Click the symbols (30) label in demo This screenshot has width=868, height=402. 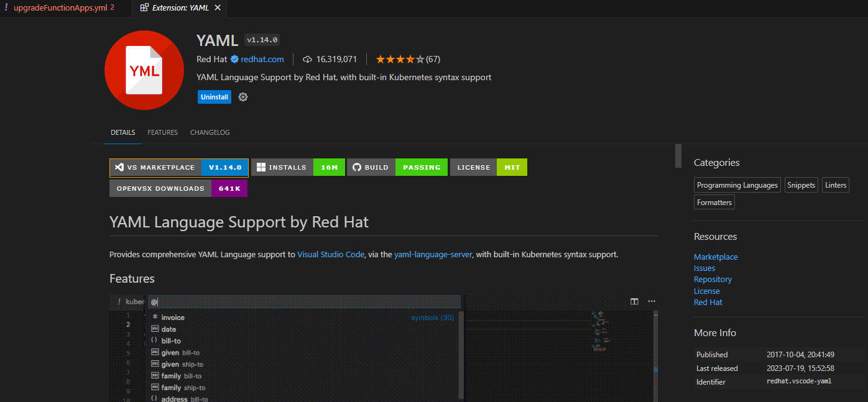[x=433, y=317]
